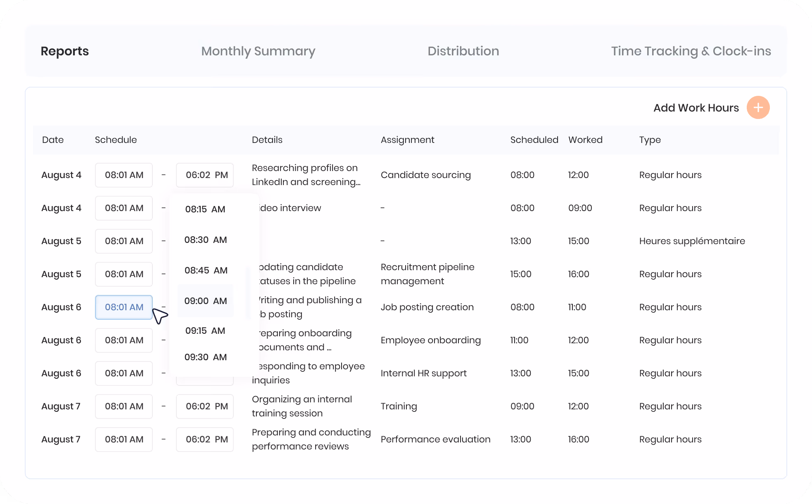Open start time for Candidate sourcing row
The height and width of the screenshot is (504, 812).
(124, 175)
